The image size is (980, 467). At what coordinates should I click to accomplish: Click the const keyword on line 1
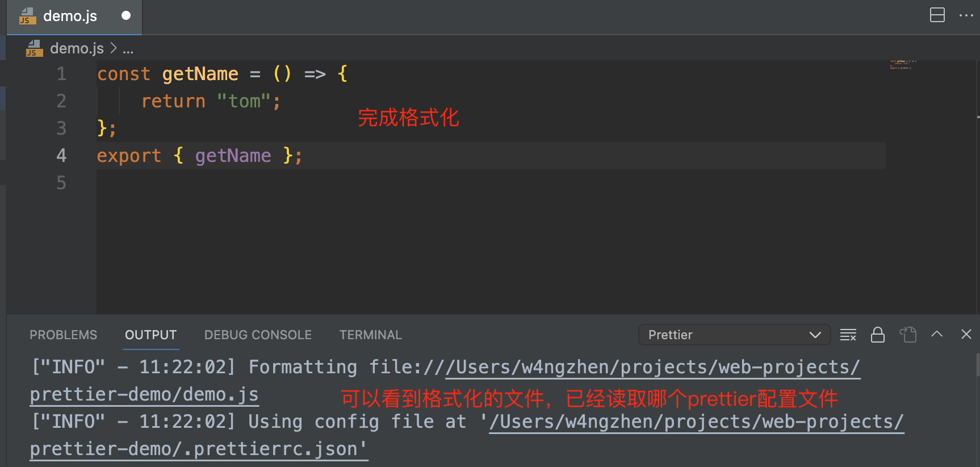pyautogui.click(x=124, y=74)
